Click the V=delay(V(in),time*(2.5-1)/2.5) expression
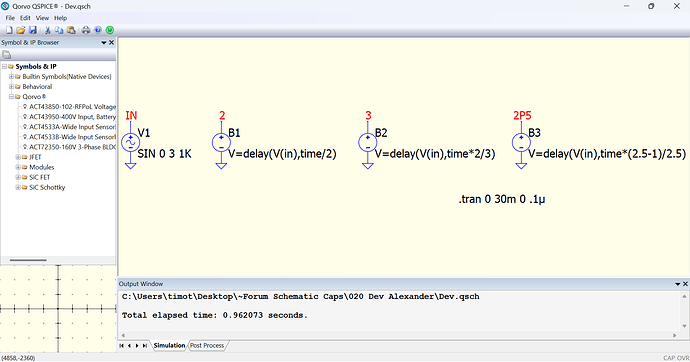This screenshot has width=690, height=362. pyautogui.click(x=607, y=154)
